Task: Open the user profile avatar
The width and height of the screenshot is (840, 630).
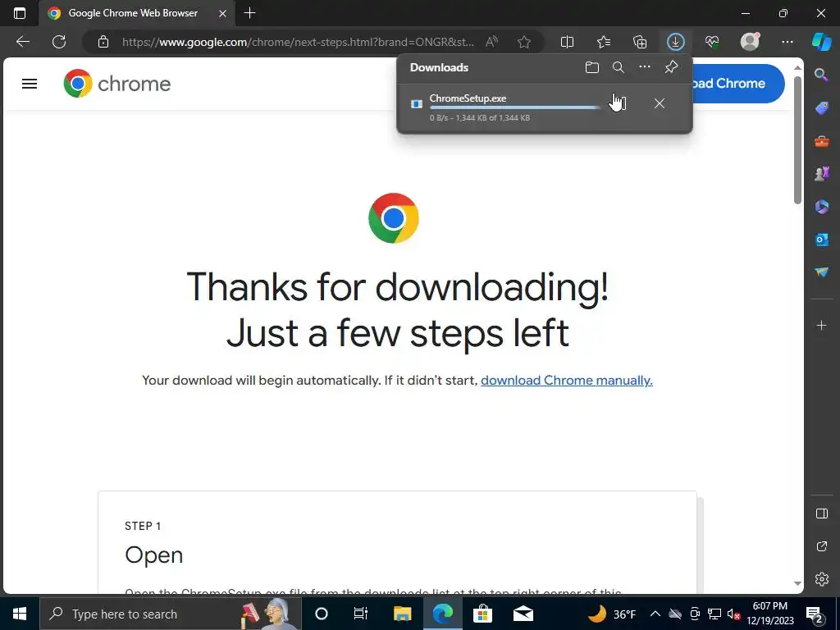Action: (x=750, y=42)
